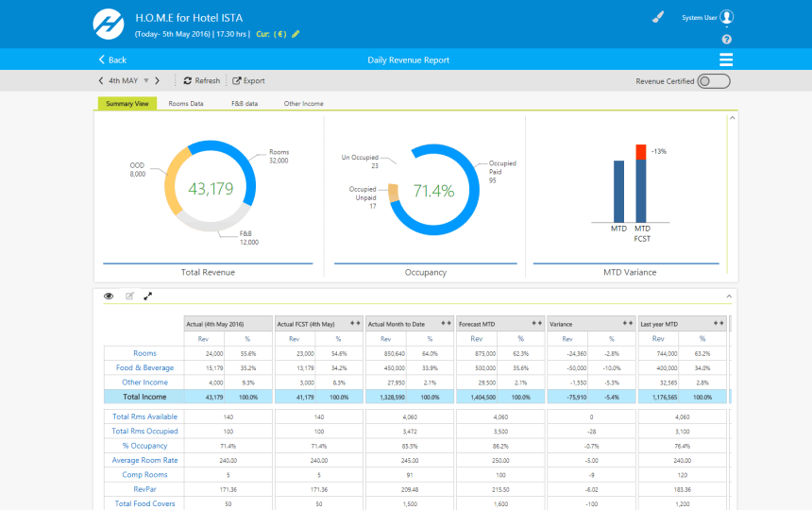Click the Occupied Paid 95 label
This screenshot has height=510, width=812.
[x=502, y=172]
